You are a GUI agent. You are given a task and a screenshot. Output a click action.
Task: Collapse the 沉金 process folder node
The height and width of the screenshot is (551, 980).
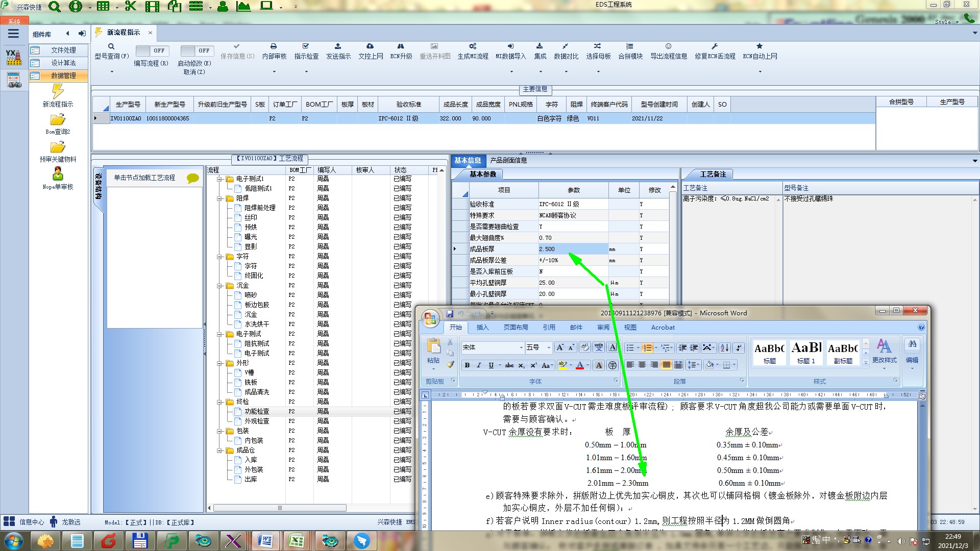click(219, 286)
